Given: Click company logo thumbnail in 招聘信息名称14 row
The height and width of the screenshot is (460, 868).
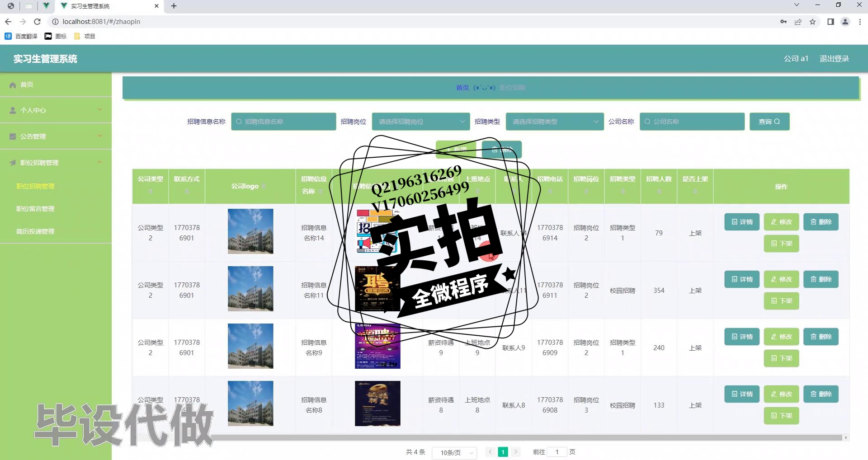Looking at the screenshot, I should 250,231.
